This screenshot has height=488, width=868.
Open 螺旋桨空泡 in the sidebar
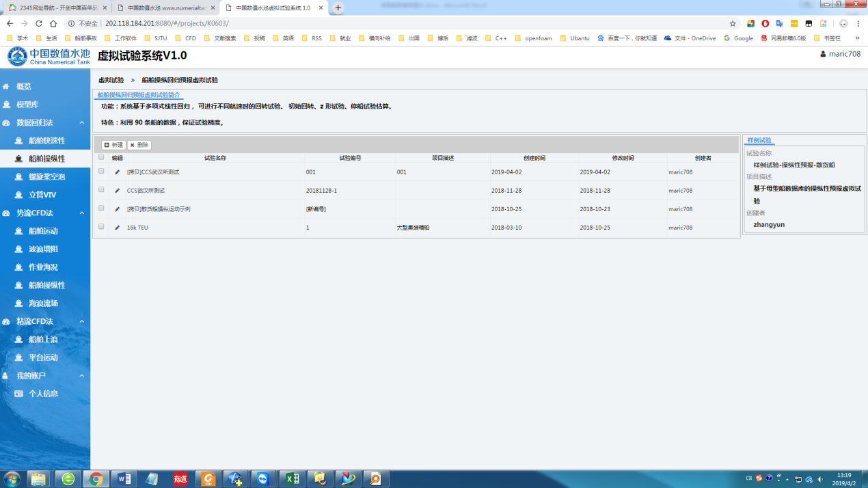46,177
